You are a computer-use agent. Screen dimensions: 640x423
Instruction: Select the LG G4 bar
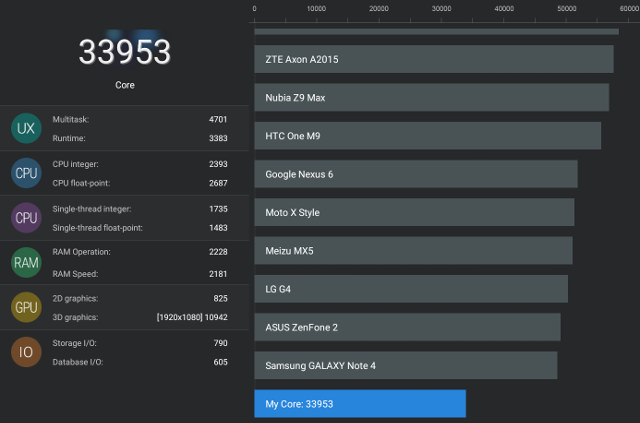pos(411,289)
